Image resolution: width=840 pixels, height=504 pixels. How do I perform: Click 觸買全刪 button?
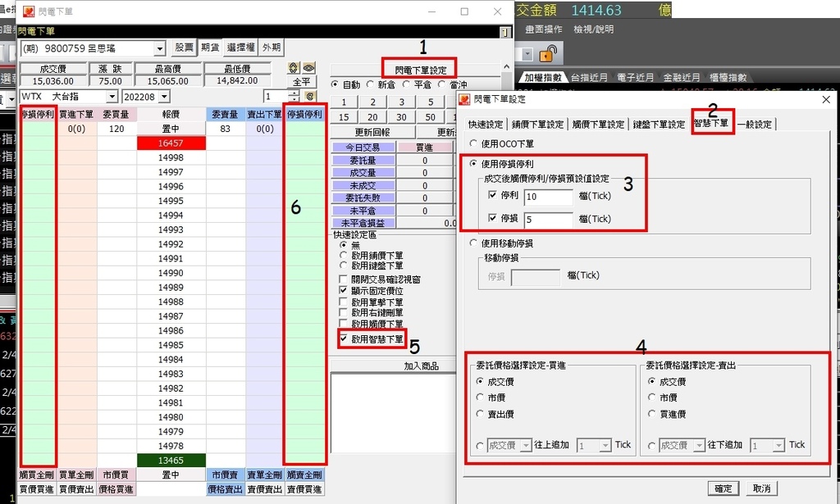click(x=36, y=475)
